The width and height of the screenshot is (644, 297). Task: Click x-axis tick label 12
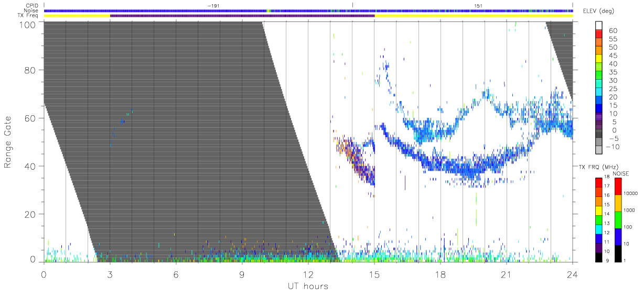pyautogui.click(x=308, y=275)
